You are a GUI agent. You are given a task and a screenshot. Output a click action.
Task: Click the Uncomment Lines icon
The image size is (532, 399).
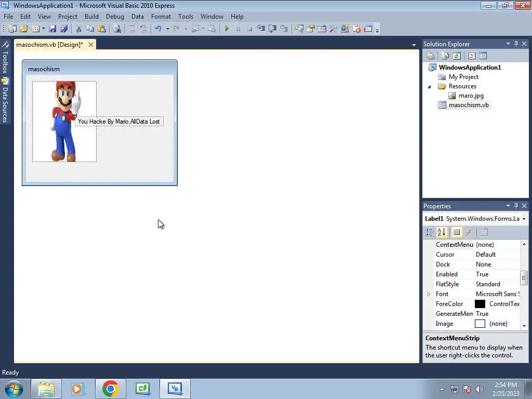tap(143, 29)
